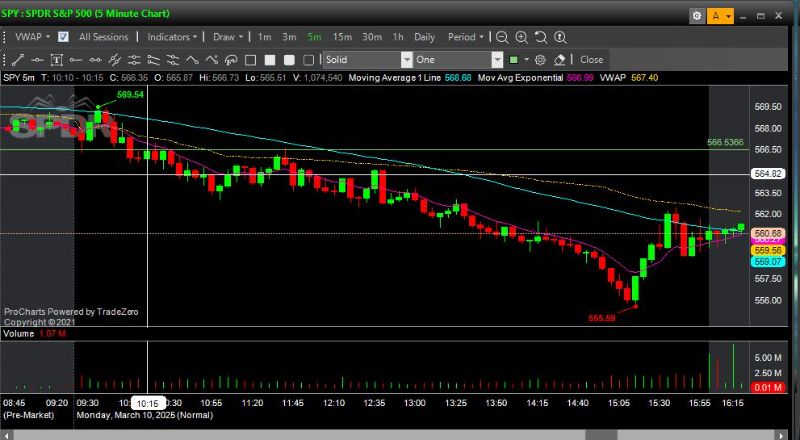Screen dimensions: 800x440
Task: Switch to the 1m timeframe
Action: point(264,37)
